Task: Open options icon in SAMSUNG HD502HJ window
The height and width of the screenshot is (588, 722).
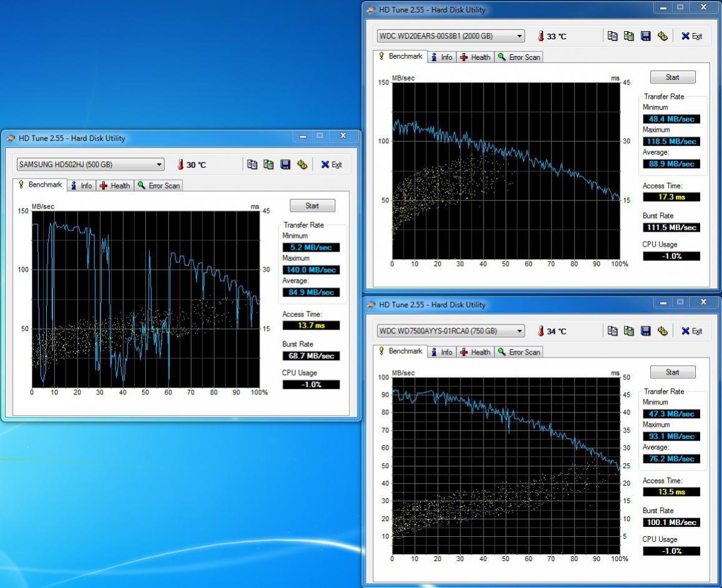Action: click(x=302, y=164)
